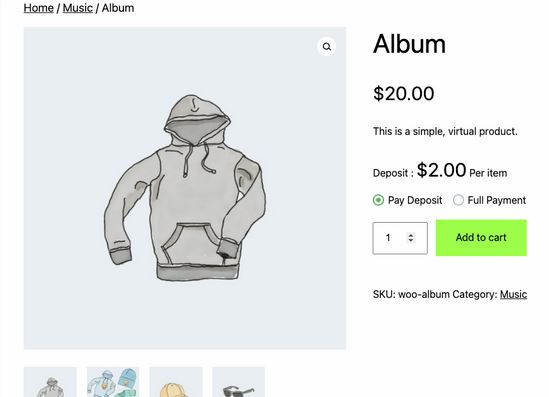Open the Home breadcrumb link
This screenshot has width=549, height=397.
pos(39,8)
